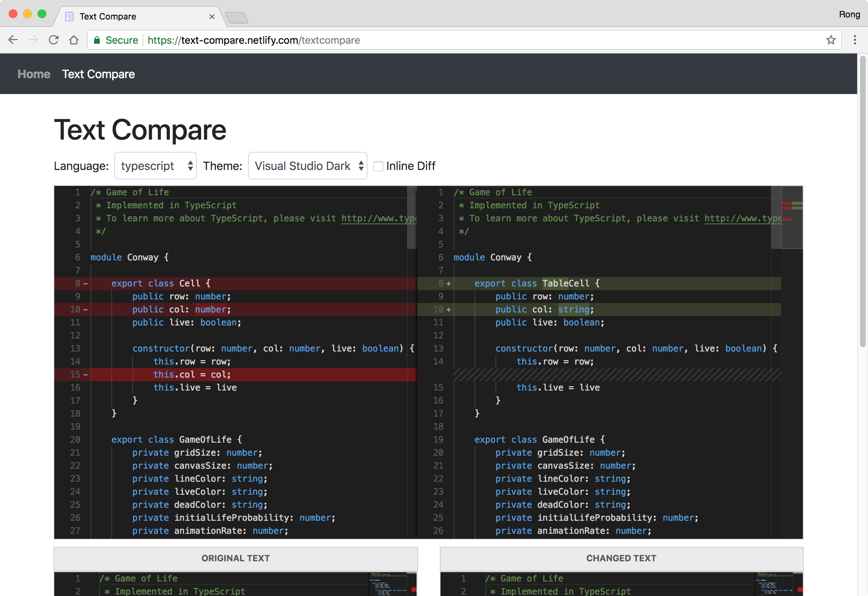
Task: Click the browser forward arrow
Action: (x=33, y=40)
